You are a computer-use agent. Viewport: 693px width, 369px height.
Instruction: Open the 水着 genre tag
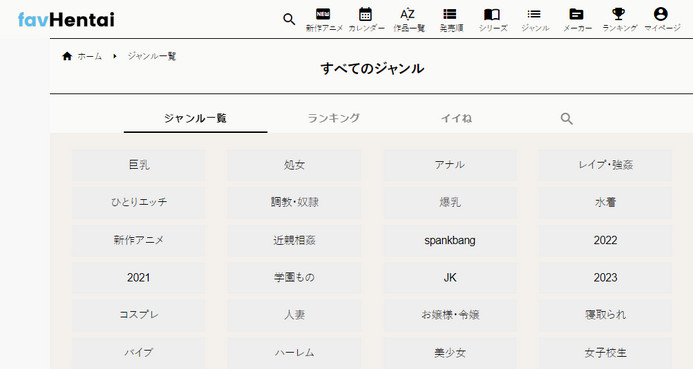[x=605, y=202]
